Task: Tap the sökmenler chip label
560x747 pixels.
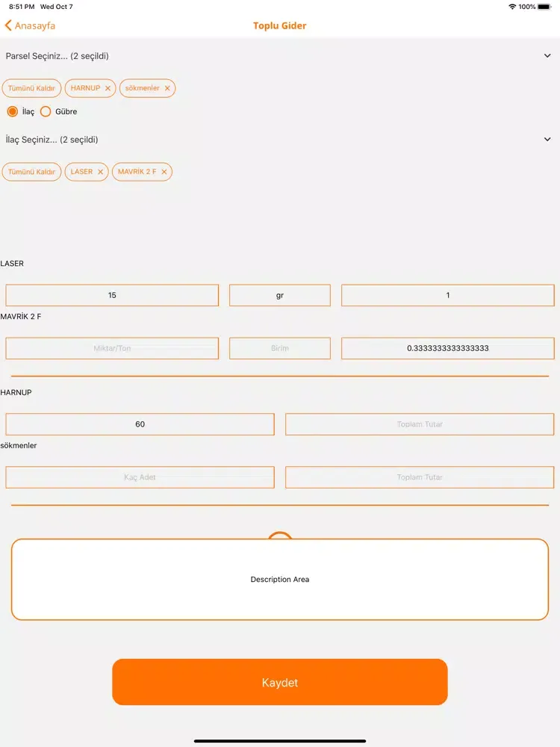Action: [x=142, y=88]
